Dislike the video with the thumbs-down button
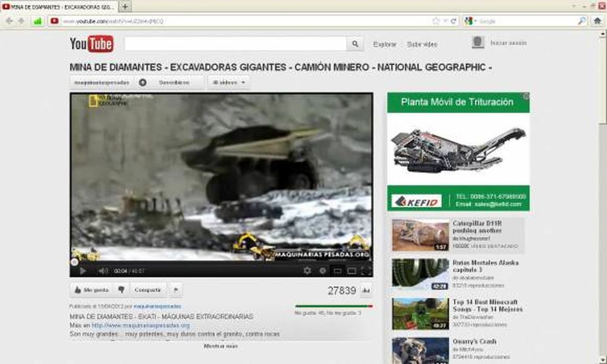This screenshot has width=607, height=364. (121, 290)
